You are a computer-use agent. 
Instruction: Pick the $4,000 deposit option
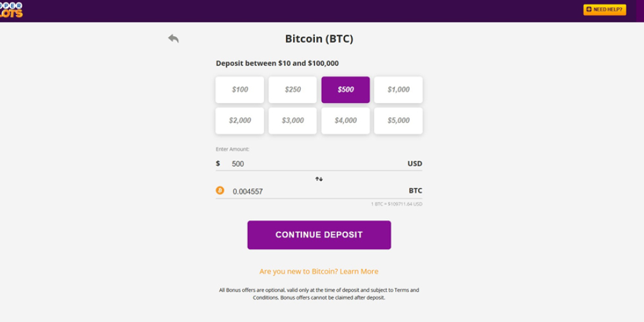pyautogui.click(x=345, y=120)
